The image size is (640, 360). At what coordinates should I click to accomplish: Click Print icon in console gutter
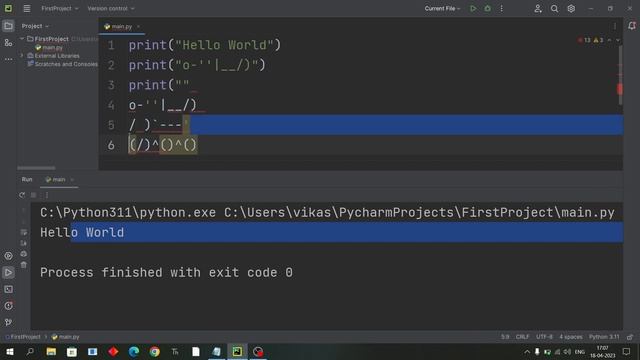[24, 254]
